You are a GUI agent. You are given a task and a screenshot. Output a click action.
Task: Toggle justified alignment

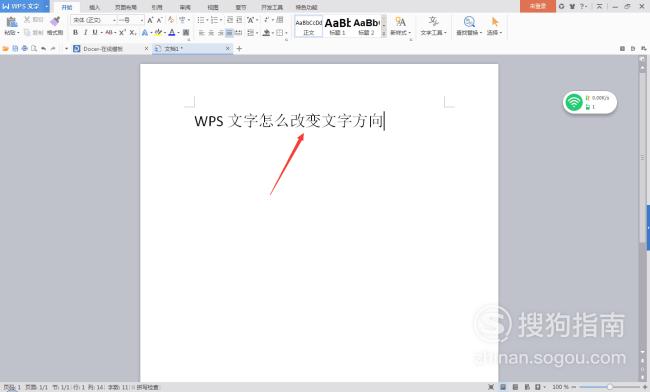(x=229, y=33)
